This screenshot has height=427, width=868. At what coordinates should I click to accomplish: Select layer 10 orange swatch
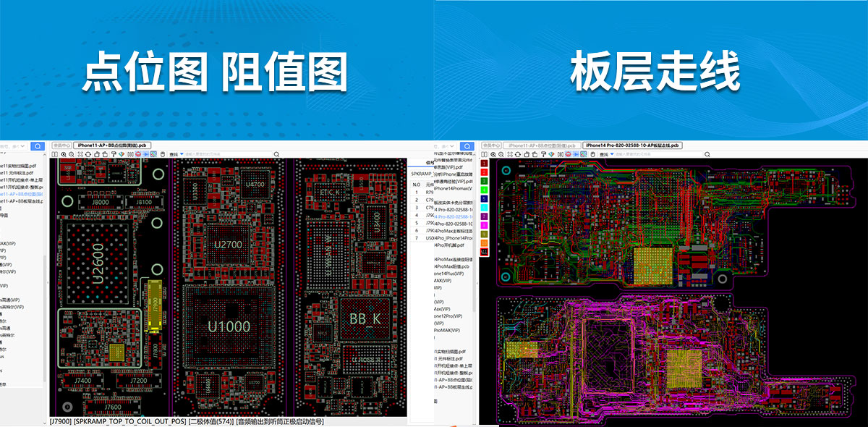[484, 242]
